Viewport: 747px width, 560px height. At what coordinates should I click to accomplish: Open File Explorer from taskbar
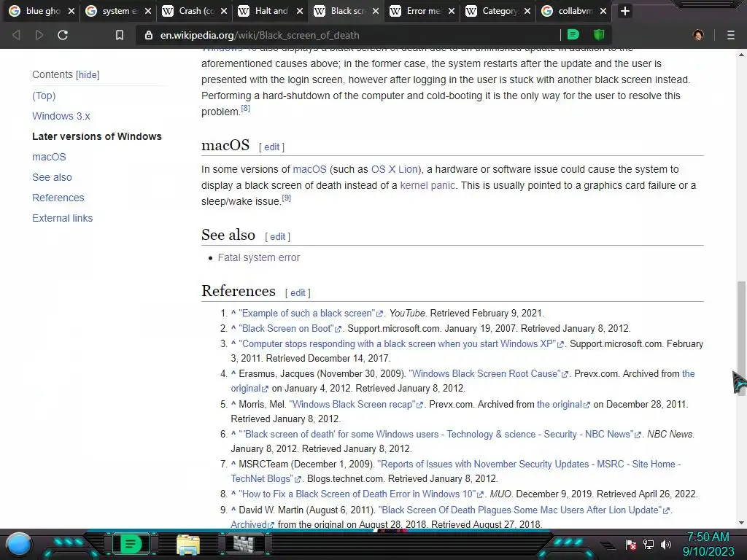click(x=188, y=544)
